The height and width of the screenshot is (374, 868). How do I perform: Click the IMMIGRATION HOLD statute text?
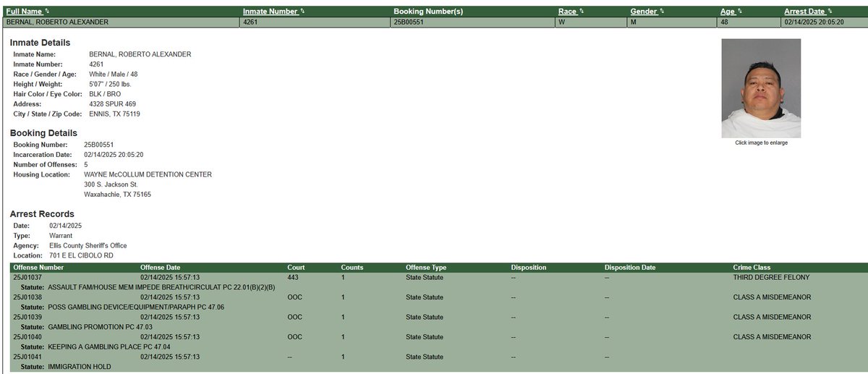(x=79, y=367)
